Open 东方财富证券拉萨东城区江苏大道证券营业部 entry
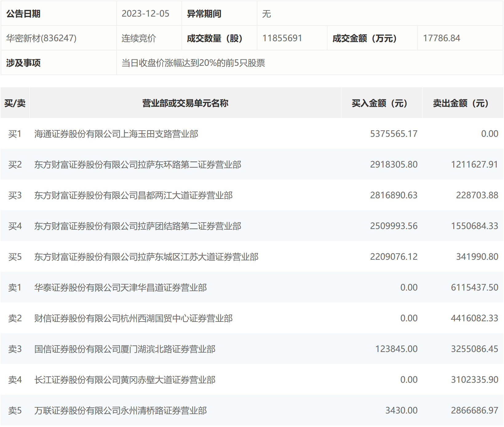 [x=252, y=257]
